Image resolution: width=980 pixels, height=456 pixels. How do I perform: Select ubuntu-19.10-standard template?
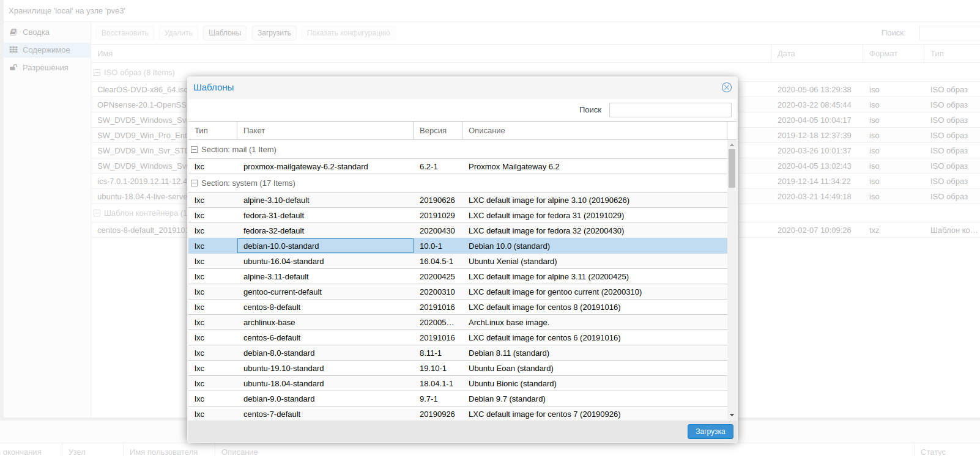tap(458, 369)
